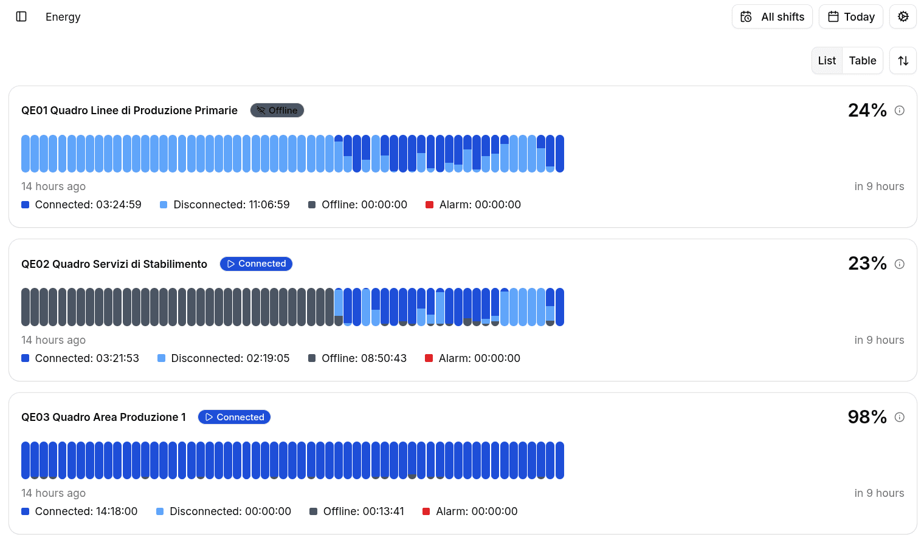Open the All shifts dropdown
Screen dimensions: 924x560
pyautogui.click(x=772, y=16)
